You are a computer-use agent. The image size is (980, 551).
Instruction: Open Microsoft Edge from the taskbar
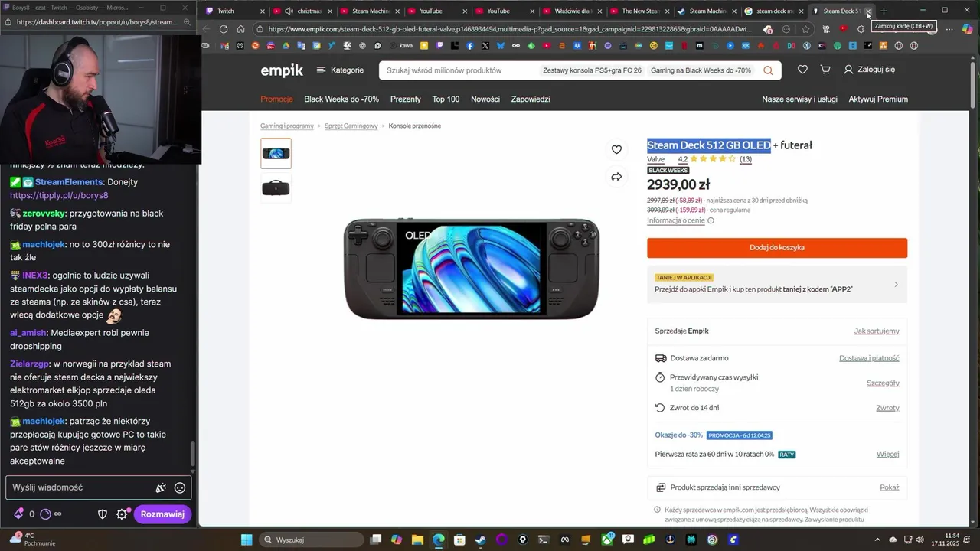pos(438,540)
